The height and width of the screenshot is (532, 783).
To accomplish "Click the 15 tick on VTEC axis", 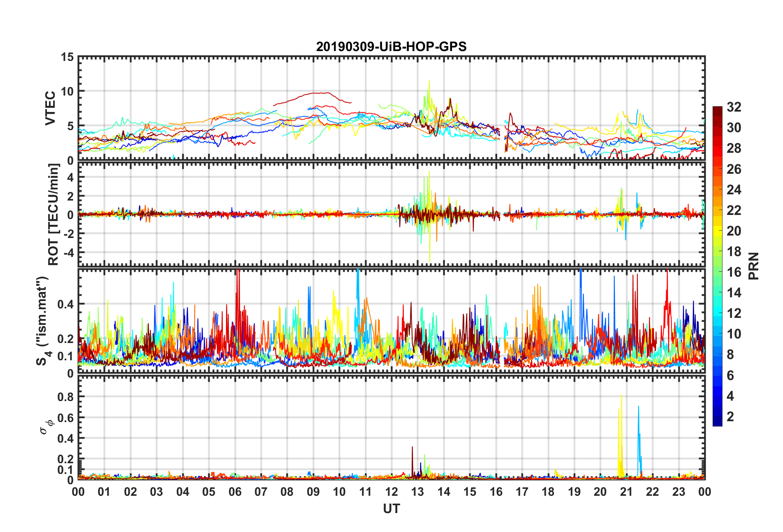I will point(68,57).
